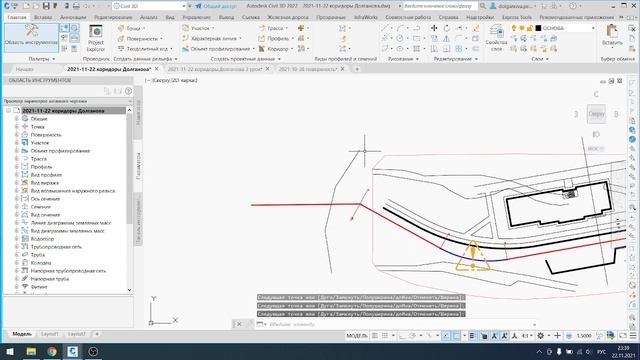Click the black layer color swatch
This screenshot has height=360, width=640.
pyautogui.click(x=538, y=28)
